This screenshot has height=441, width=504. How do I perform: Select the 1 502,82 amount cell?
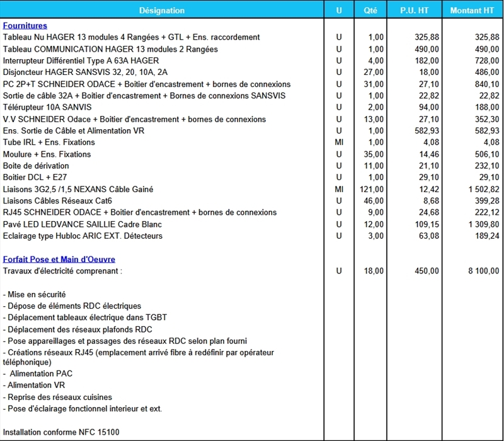click(x=483, y=190)
